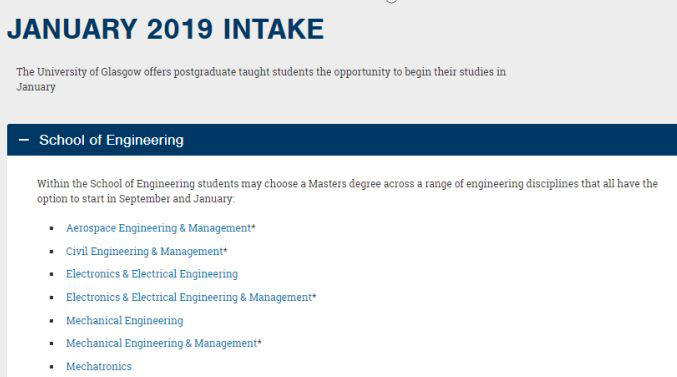Screen dimensions: 677x377
Task: Click the bullet beside Electronics & Electrical Engineering
Action: coord(51,274)
